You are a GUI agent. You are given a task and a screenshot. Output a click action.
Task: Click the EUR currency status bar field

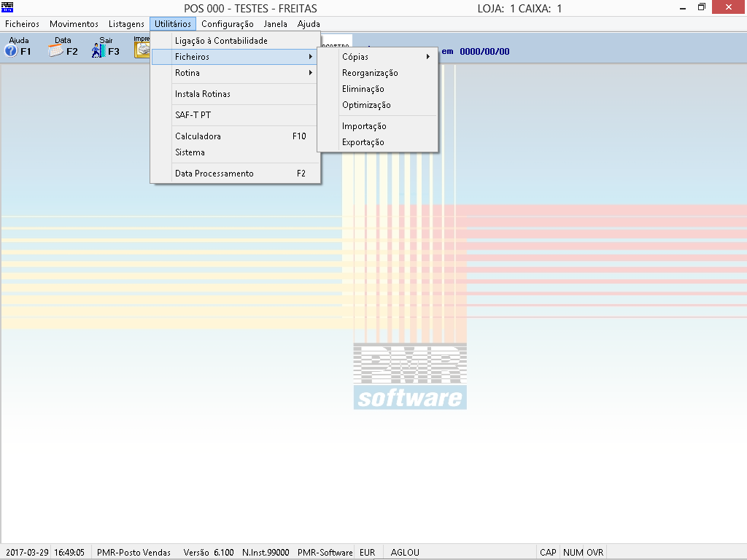tap(367, 553)
